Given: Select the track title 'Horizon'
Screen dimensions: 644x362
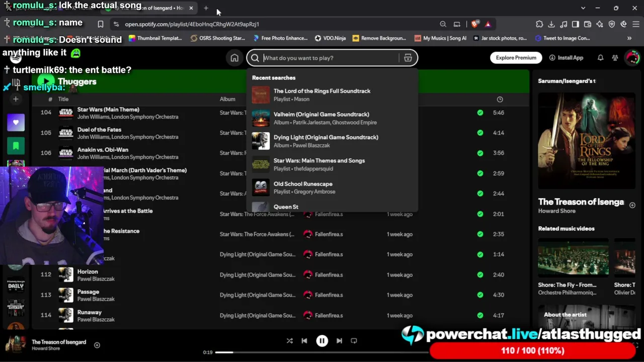Looking at the screenshot, I should coord(88,271).
